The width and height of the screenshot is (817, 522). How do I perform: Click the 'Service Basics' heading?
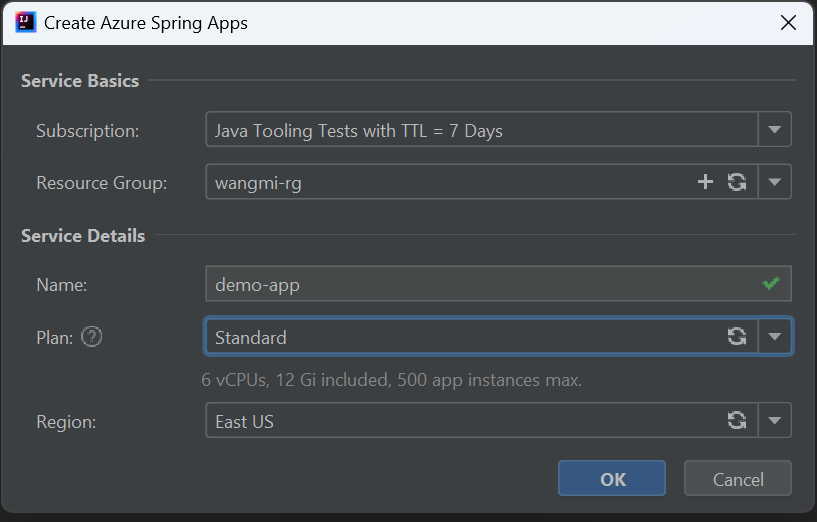point(80,81)
